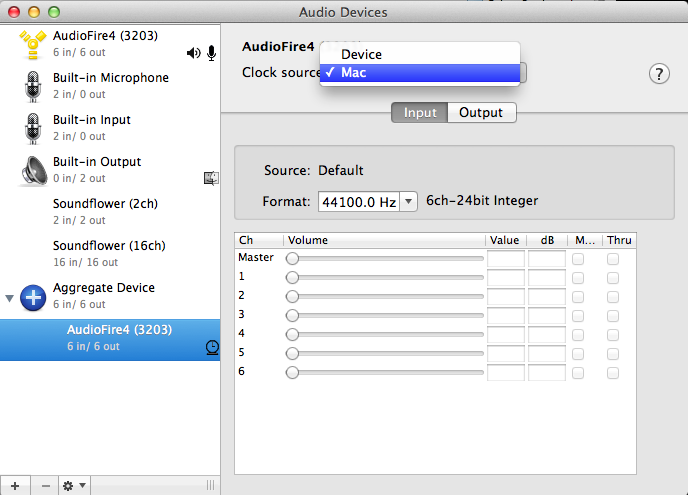The width and height of the screenshot is (688, 495).
Task: Click the Built-in Output speaker icon
Action: (34, 171)
